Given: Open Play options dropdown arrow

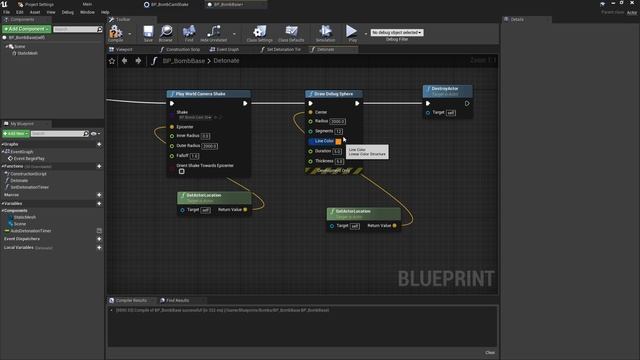Looking at the screenshot, I should click(x=365, y=34).
